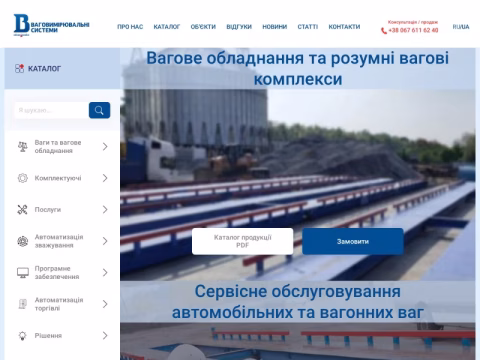Download Каталог продукції PDF
480x360 pixels.
243,241
